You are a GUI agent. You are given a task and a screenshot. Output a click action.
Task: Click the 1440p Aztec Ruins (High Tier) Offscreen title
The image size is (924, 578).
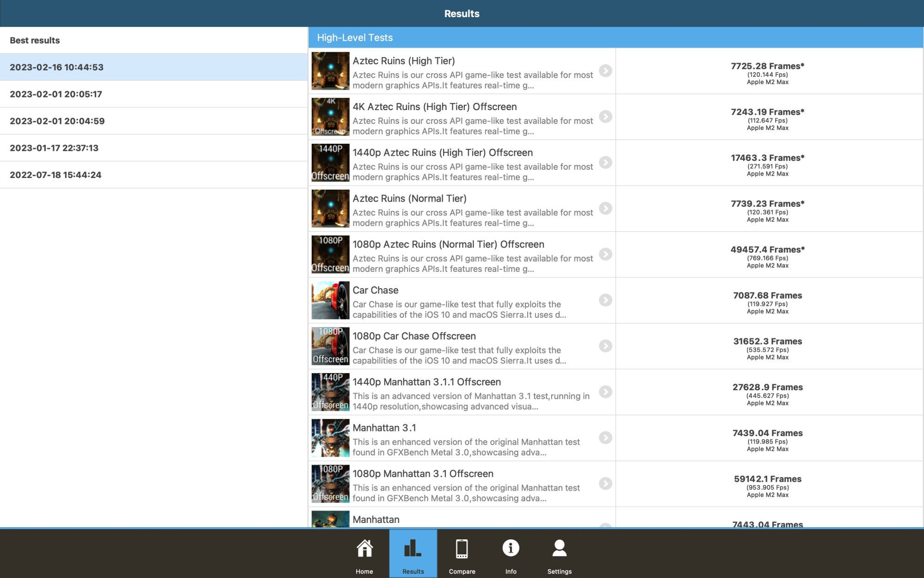pos(442,153)
